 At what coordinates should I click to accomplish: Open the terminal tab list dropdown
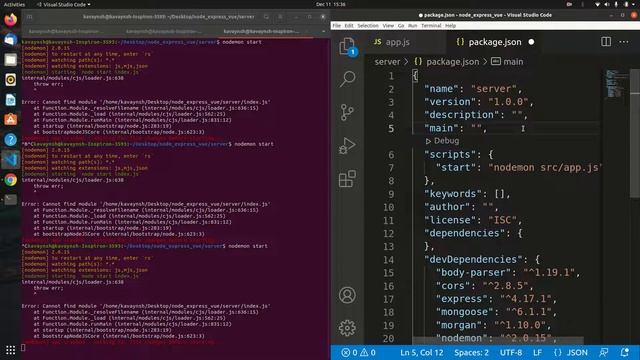coord(323,31)
